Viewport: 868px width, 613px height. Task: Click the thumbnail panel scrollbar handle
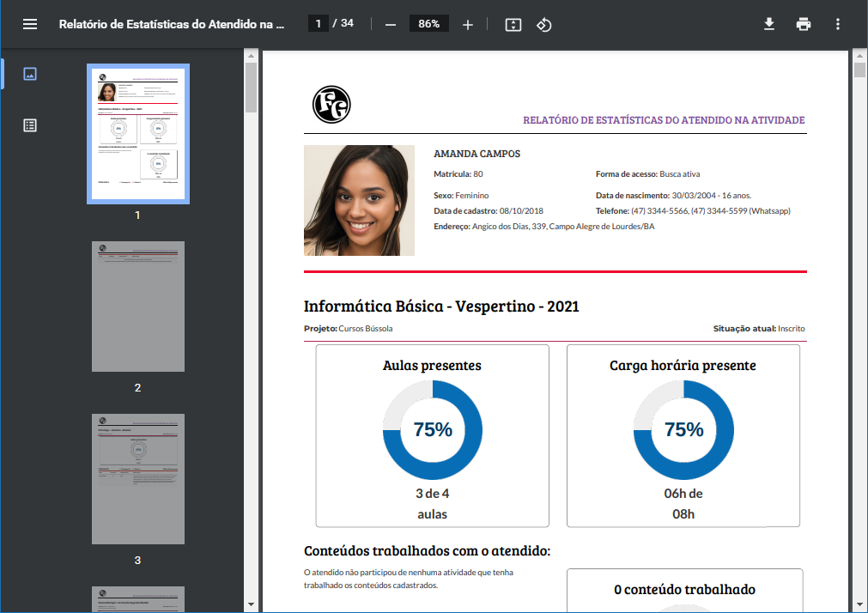click(x=251, y=88)
